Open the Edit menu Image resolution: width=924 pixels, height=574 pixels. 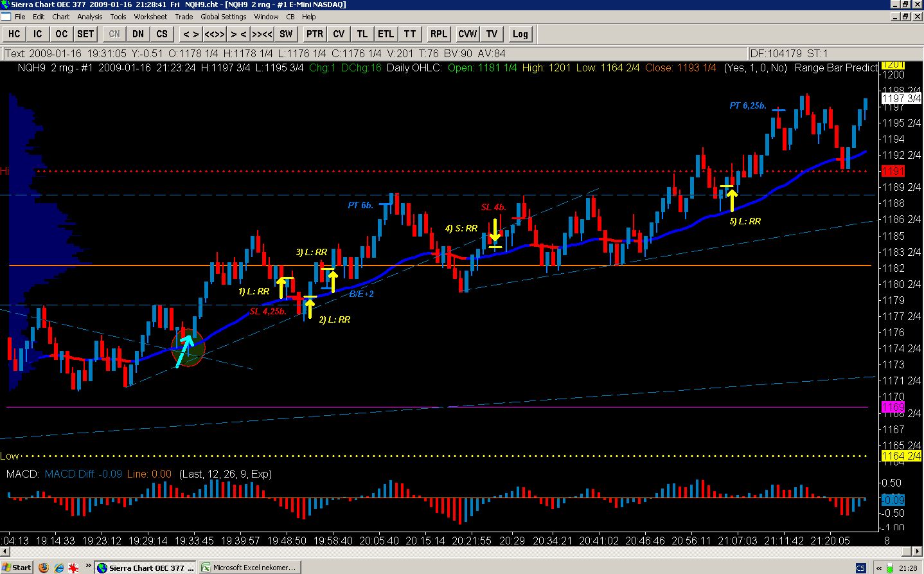(x=39, y=17)
